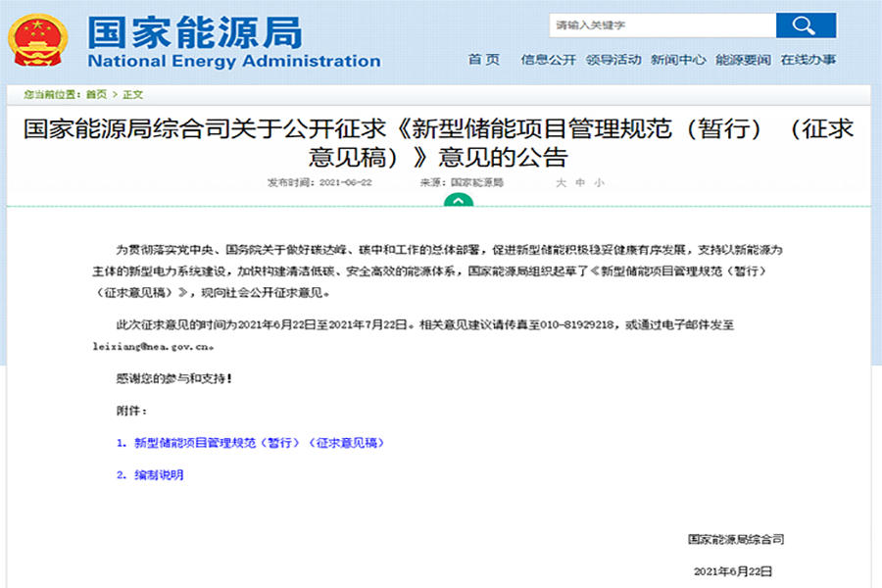Open the 在线办事 navigation item

(808, 60)
